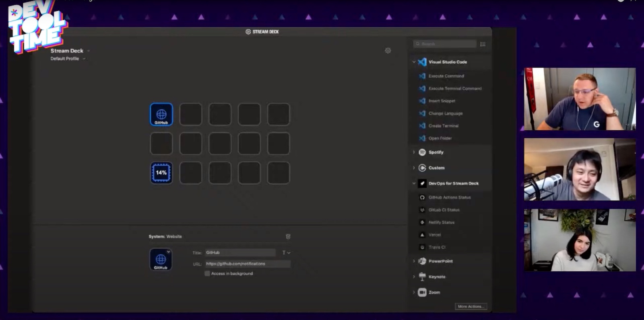Screen dimensions: 644x320
Task: Click the More Actions button
Action: 471,306
